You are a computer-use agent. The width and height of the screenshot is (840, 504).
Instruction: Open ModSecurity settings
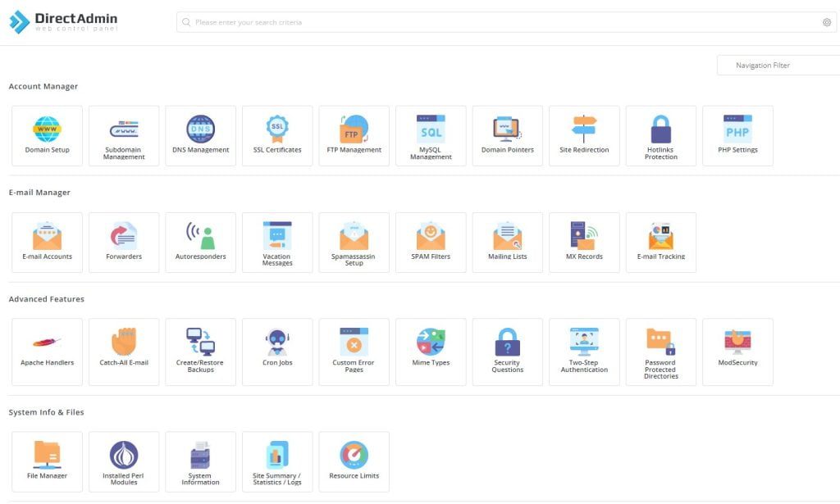click(x=737, y=351)
